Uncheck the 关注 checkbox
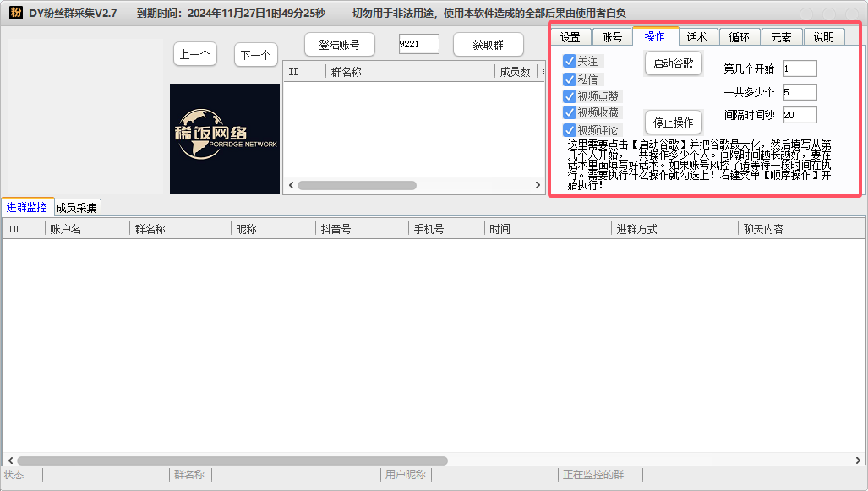The height and width of the screenshot is (491, 868). [570, 60]
